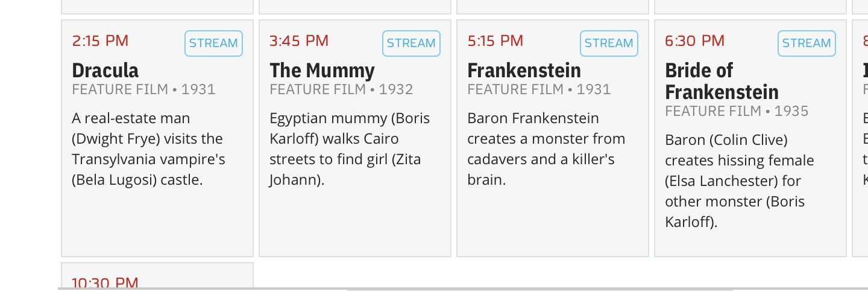This screenshot has width=868, height=291.
Task: Click the Elsa Lanchester description text
Action: pos(740,181)
